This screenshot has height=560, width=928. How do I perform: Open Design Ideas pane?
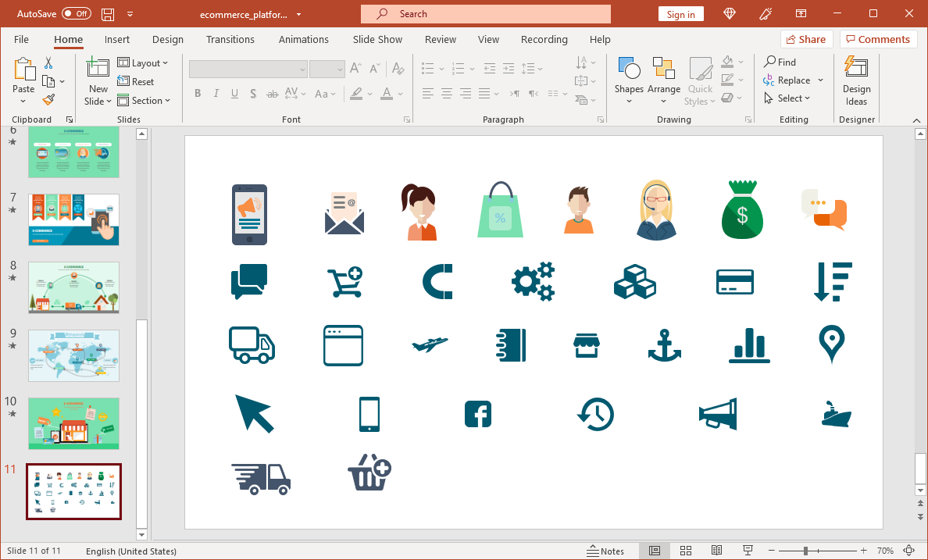(856, 82)
